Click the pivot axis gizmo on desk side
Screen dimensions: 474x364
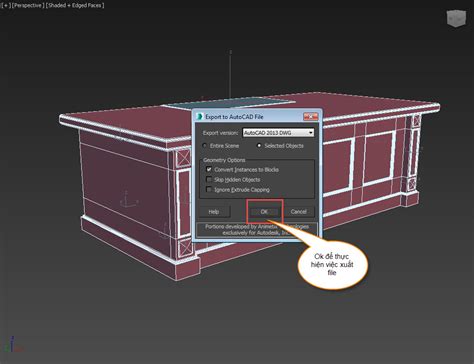pyautogui.click(x=129, y=199)
